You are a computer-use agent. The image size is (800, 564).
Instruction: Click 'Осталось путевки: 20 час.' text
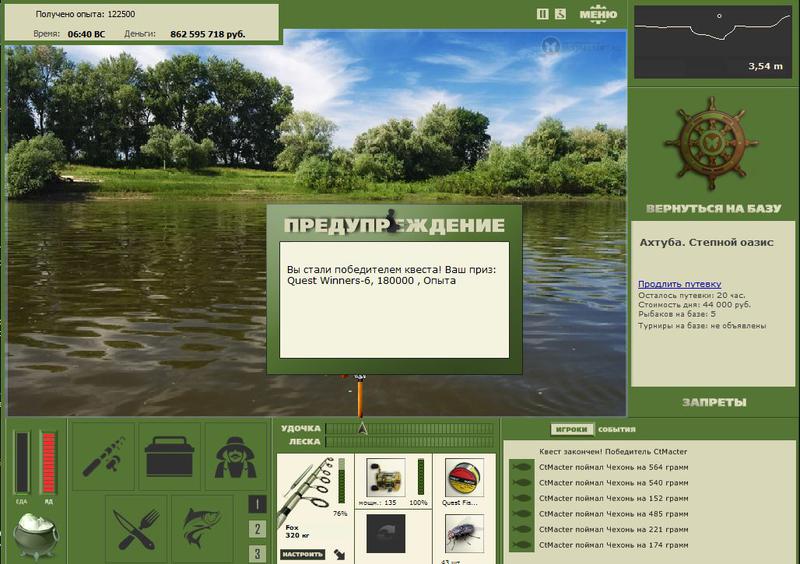pos(691,296)
